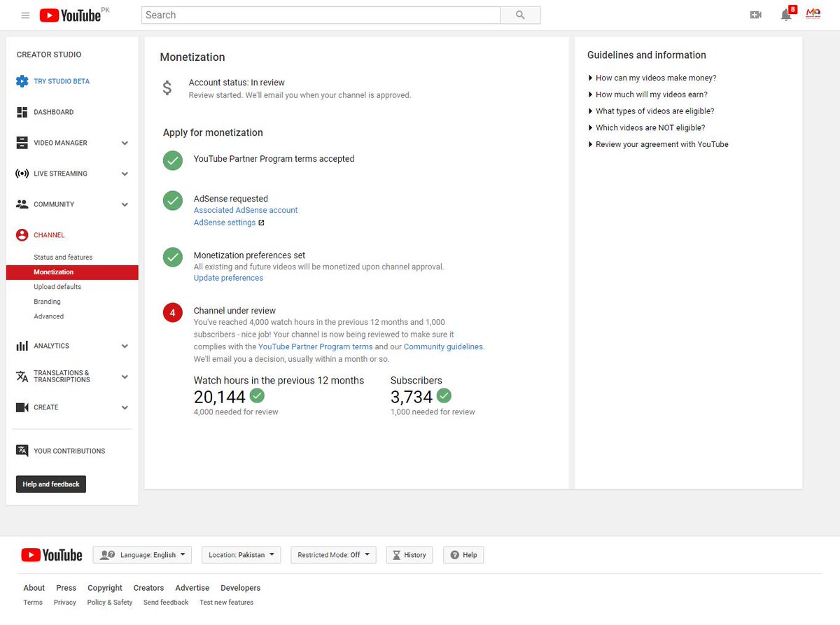This screenshot has width=840, height=625.
Task: Click the footer Help button
Action: coord(463,555)
